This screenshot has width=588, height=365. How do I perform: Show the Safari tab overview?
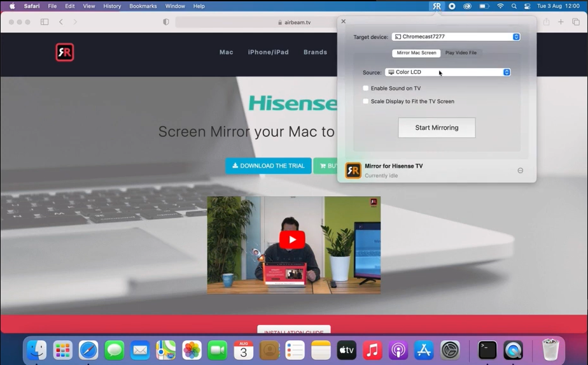pyautogui.click(x=576, y=22)
